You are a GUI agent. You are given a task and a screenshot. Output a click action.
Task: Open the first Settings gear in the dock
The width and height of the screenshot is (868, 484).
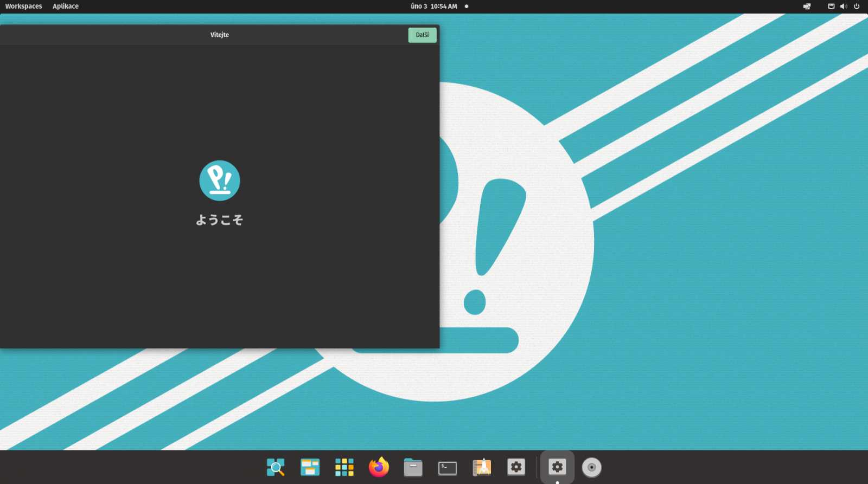click(516, 467)
